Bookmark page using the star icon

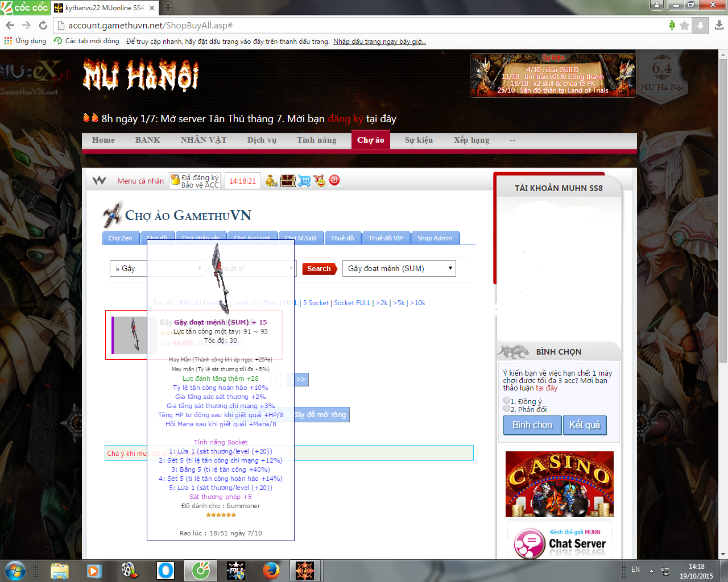point(685,26)
